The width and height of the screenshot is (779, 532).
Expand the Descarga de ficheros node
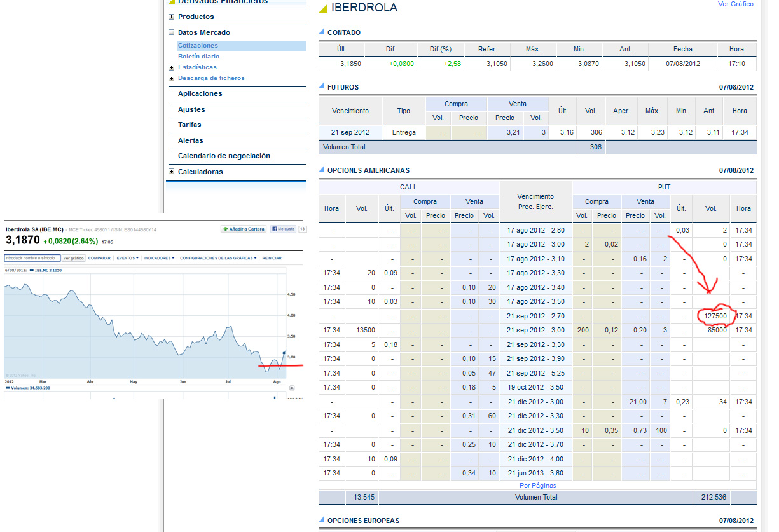172,78
